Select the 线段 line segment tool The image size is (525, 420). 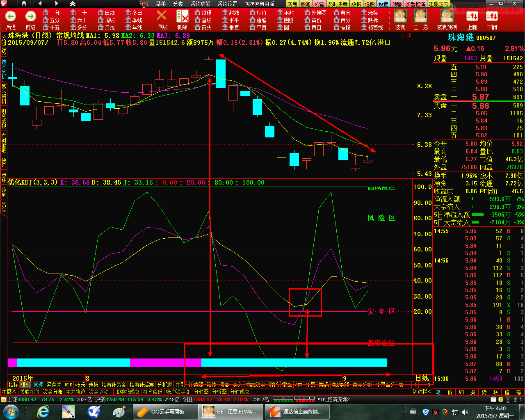point(203,13)
